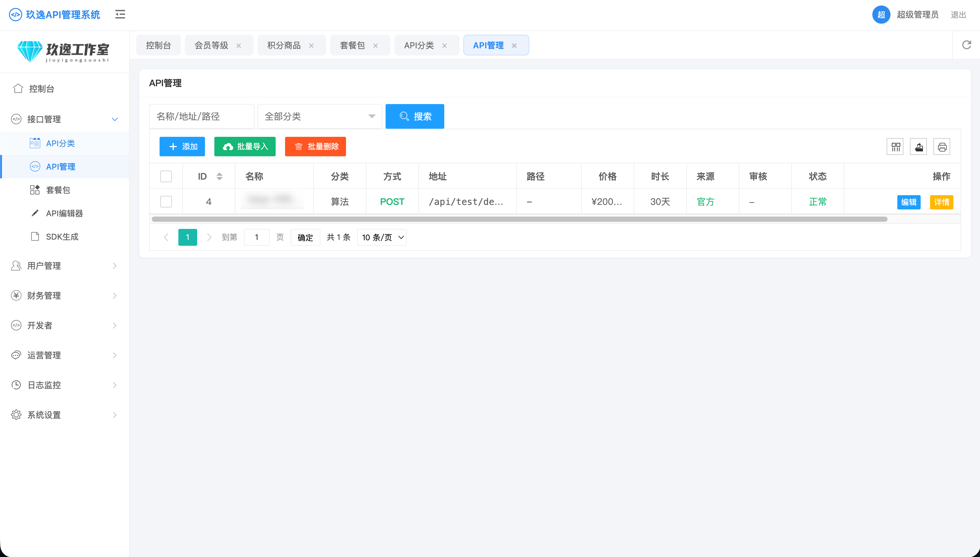Click the 用户管理 person icon

16,266
